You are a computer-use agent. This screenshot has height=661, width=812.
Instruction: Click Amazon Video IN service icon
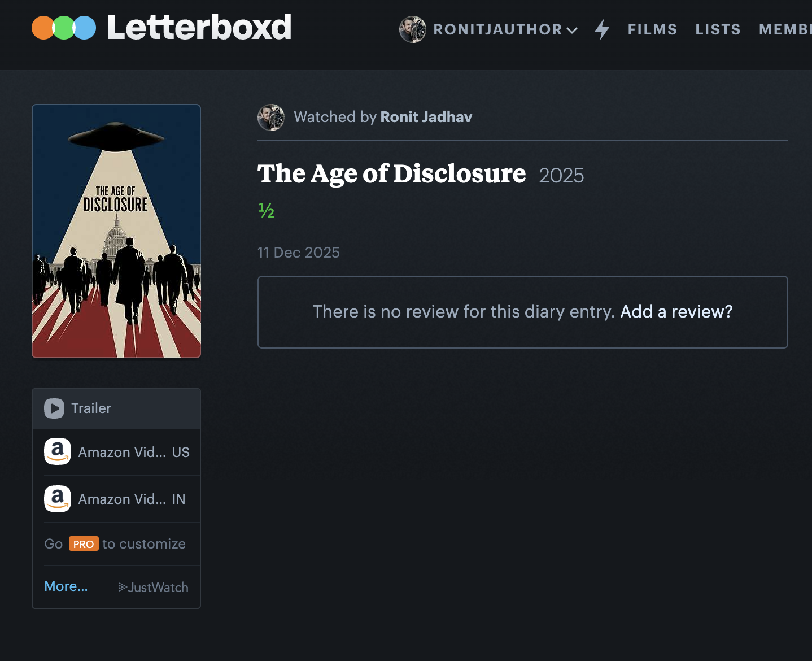[x=58, y=499]
